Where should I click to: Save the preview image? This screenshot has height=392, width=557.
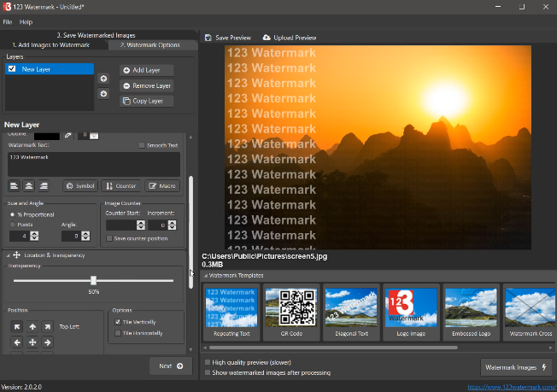pos(228,38)
